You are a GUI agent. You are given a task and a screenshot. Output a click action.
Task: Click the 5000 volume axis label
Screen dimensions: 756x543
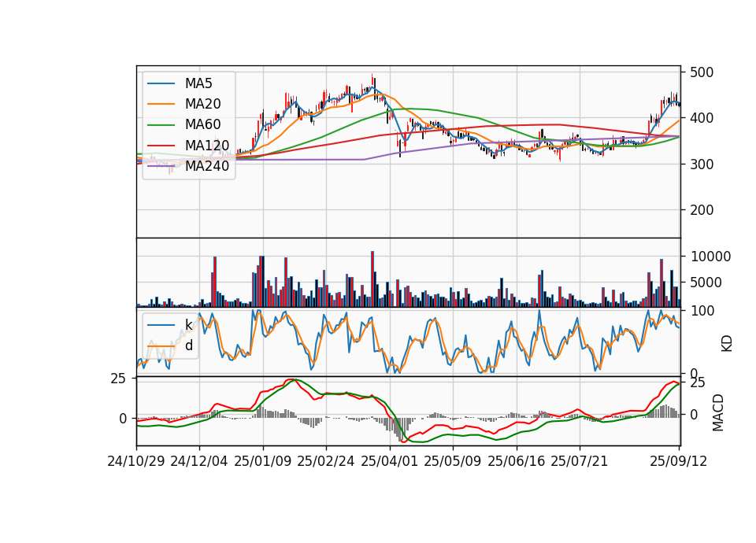[706, 283]
